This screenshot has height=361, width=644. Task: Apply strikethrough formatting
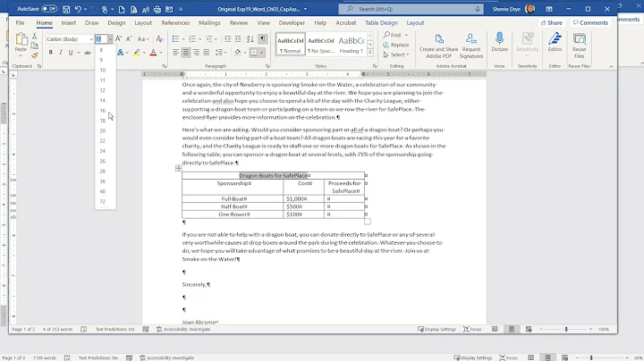[88, 53]
